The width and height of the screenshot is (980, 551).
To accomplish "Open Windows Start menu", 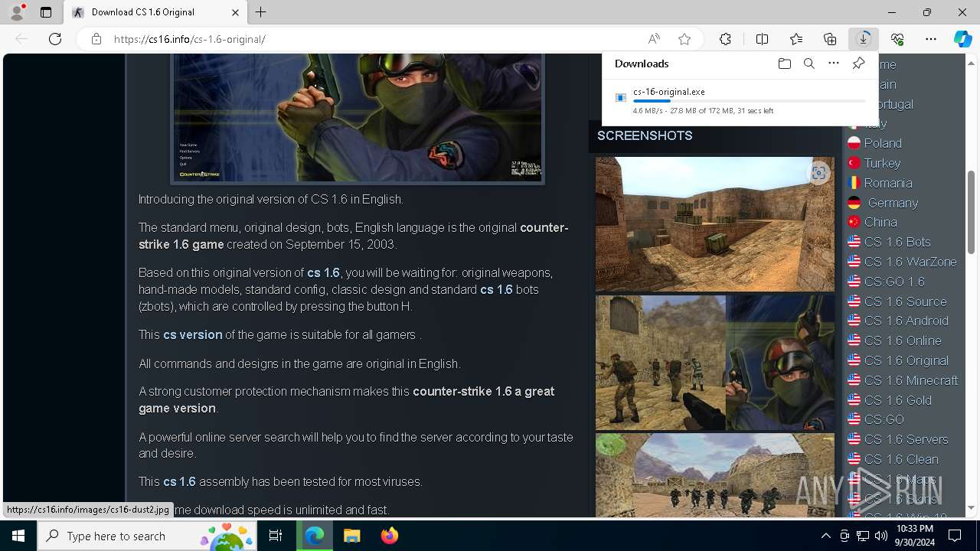I will tap(18, 536).
